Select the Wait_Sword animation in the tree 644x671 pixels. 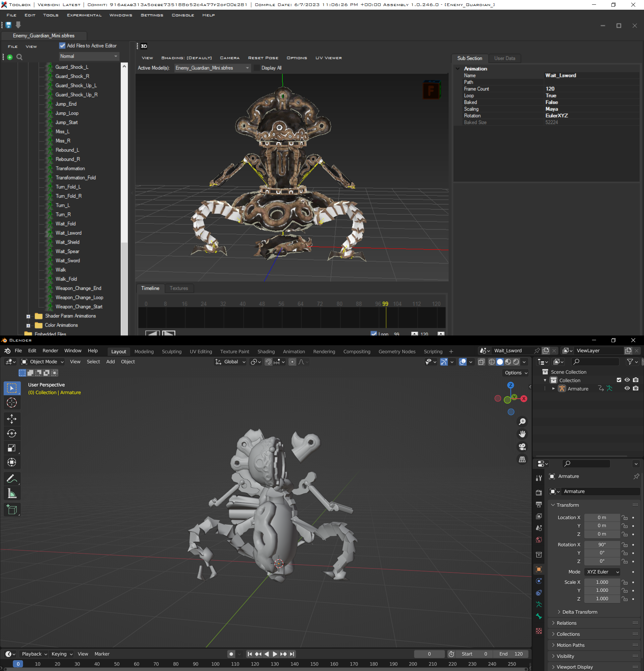click(67, 260)
